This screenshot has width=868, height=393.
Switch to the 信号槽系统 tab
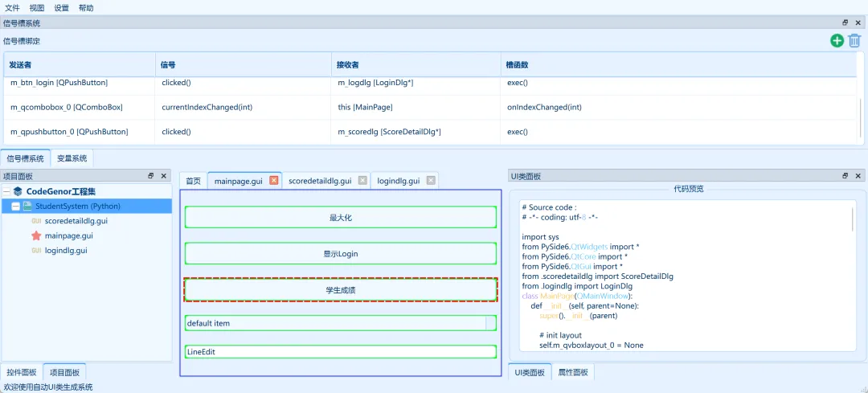coord(26,158)
